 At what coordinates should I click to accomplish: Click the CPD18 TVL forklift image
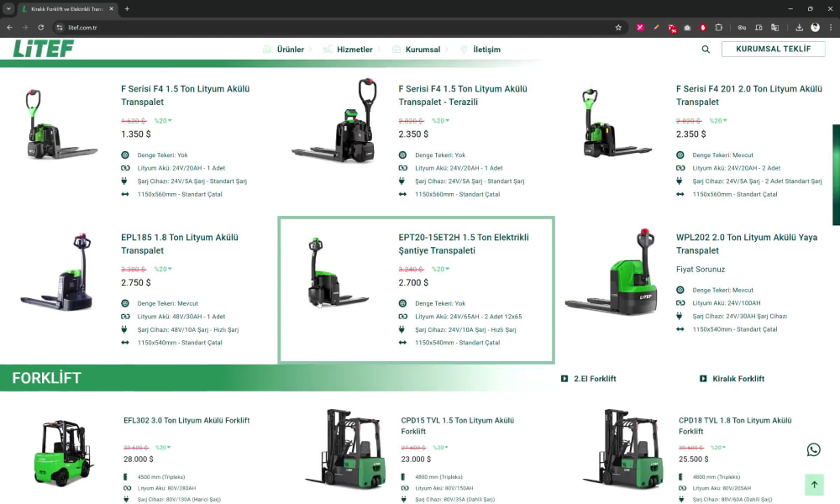pos(624,449)
